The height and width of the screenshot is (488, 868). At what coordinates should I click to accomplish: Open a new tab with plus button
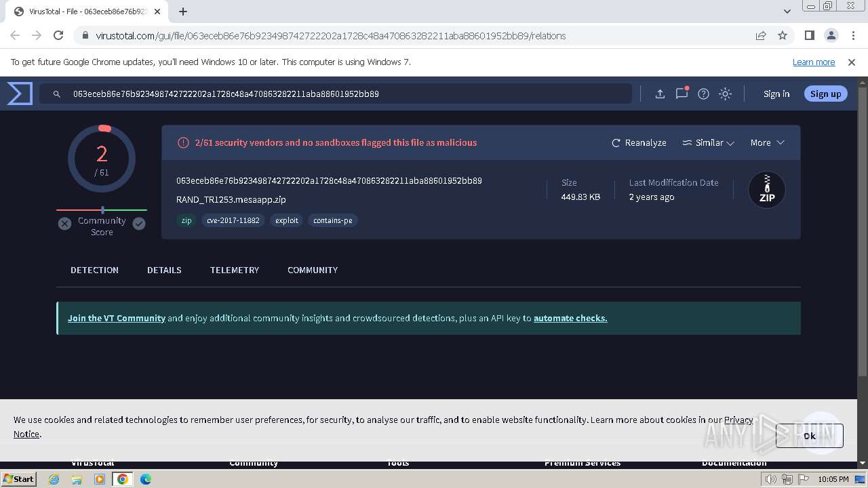(183, 12)
